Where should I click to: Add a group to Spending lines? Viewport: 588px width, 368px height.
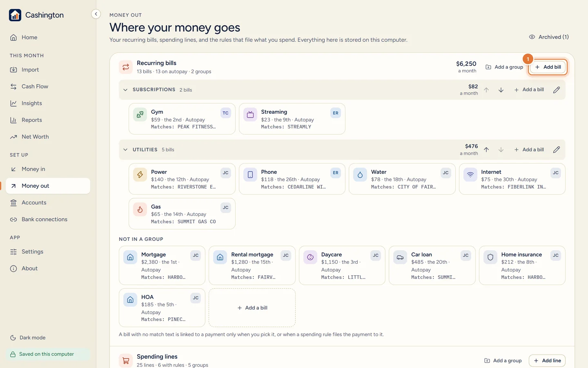[503, 361]
